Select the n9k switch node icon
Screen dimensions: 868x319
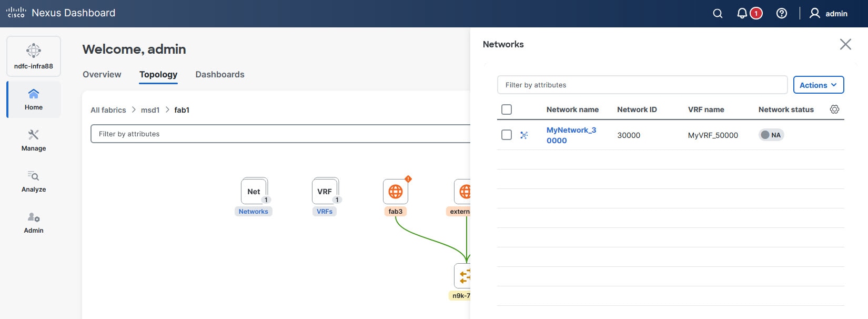[462, 276]
